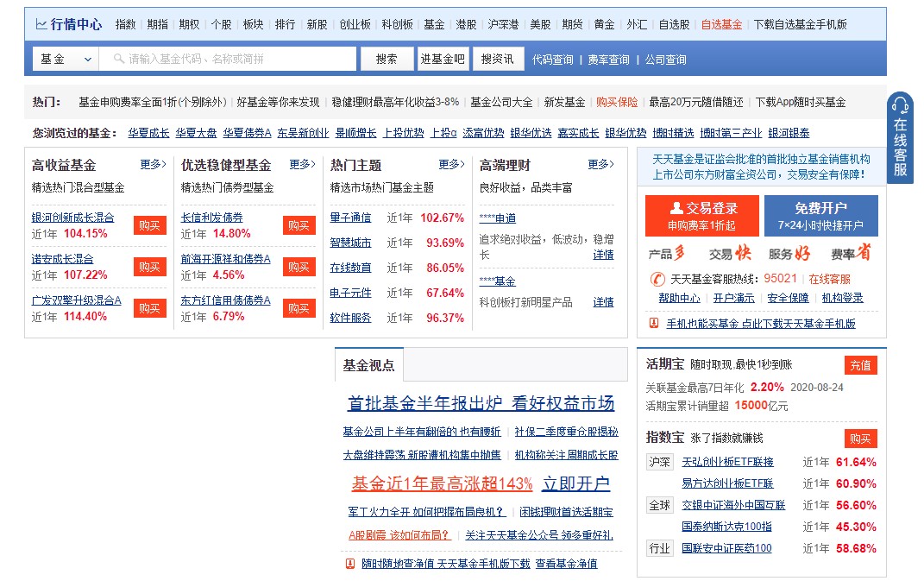Click the download icon beside 随时随地查净值
Viewport: 924px width, 581px height.
click(x=349, y=563)
